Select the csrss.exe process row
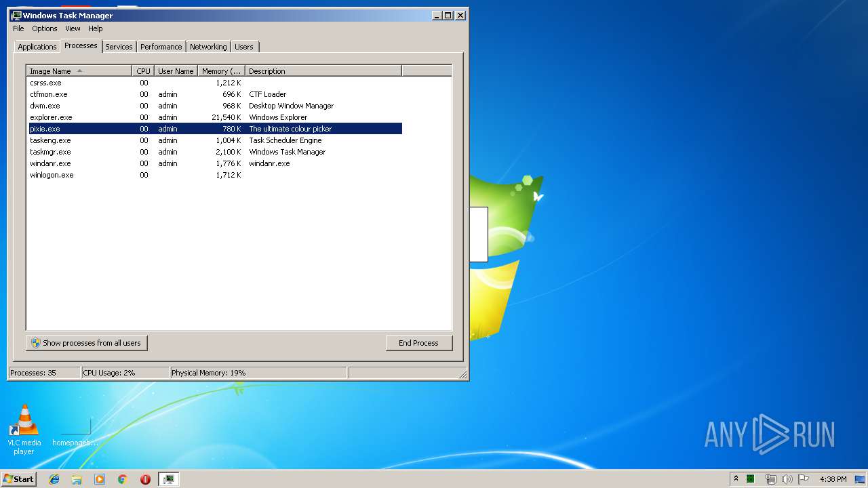 tap(214, 83)
